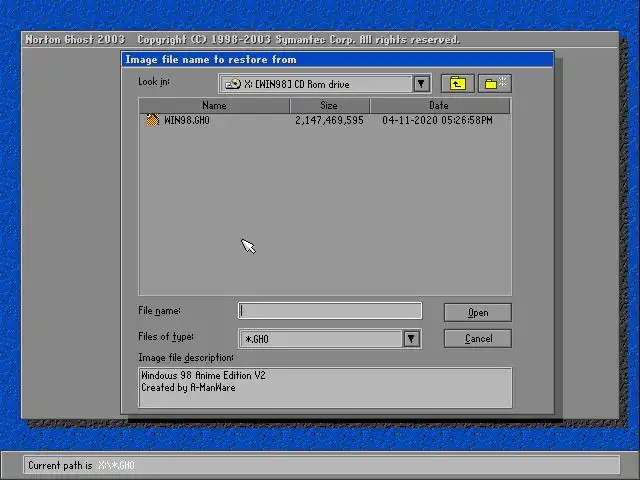Sort files by the Name column header
Screen dimensions: 640x480
(214, 106)
